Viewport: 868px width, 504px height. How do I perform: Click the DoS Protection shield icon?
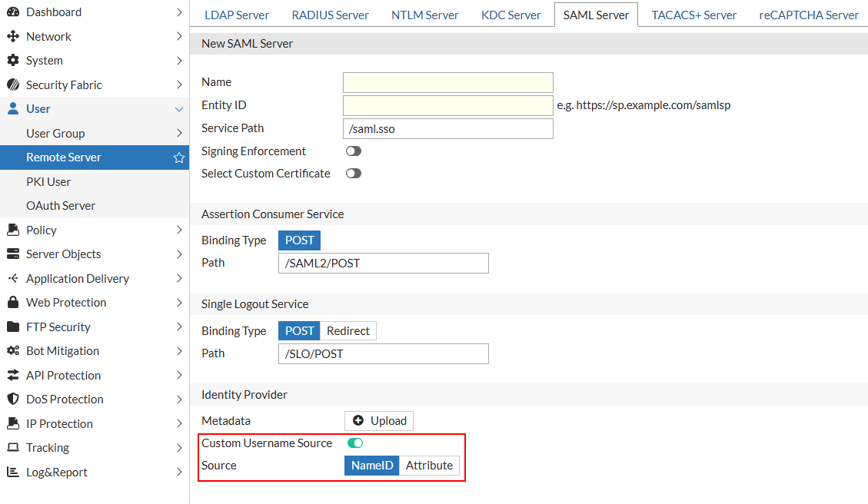(x=12, y=400)
